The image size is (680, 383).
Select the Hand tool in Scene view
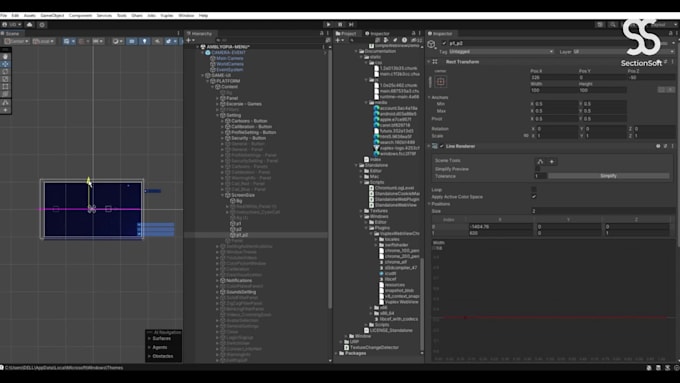pos(5,56)
